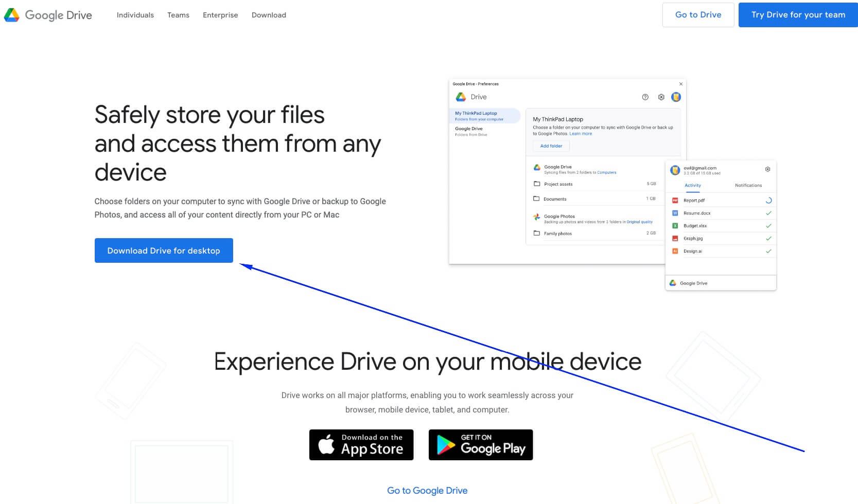Select My ThinkPad Laptop in illustration sidebar
This screenshot has height=504, width=858.
[485, 116]
